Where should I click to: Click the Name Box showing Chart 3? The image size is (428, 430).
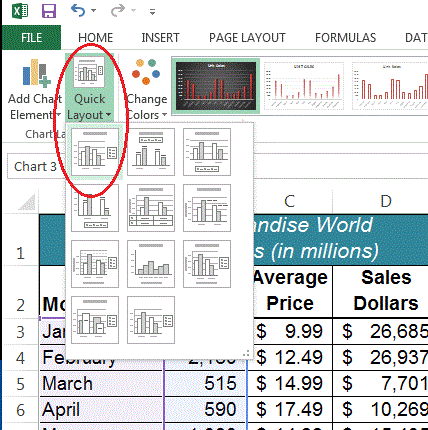click(37, 166)
